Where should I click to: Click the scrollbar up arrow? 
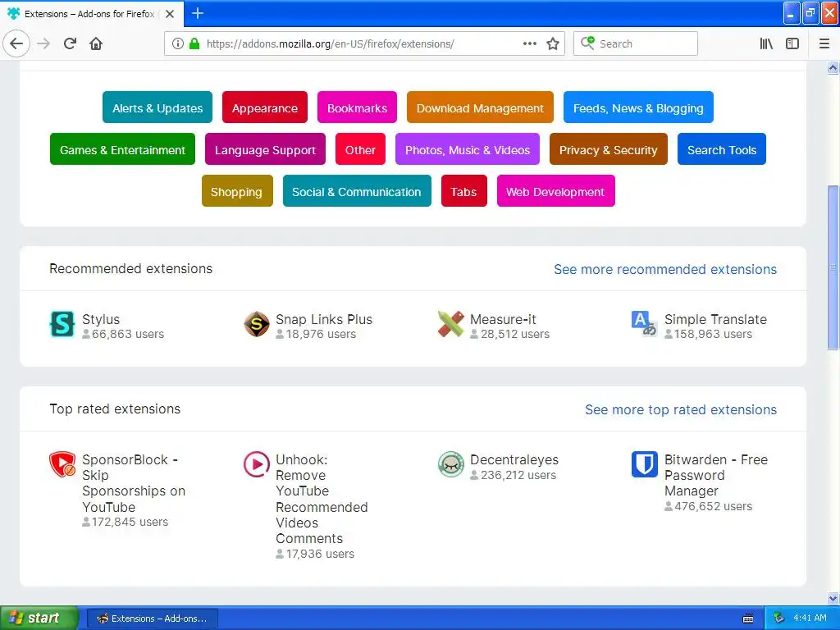pos(833,67)
